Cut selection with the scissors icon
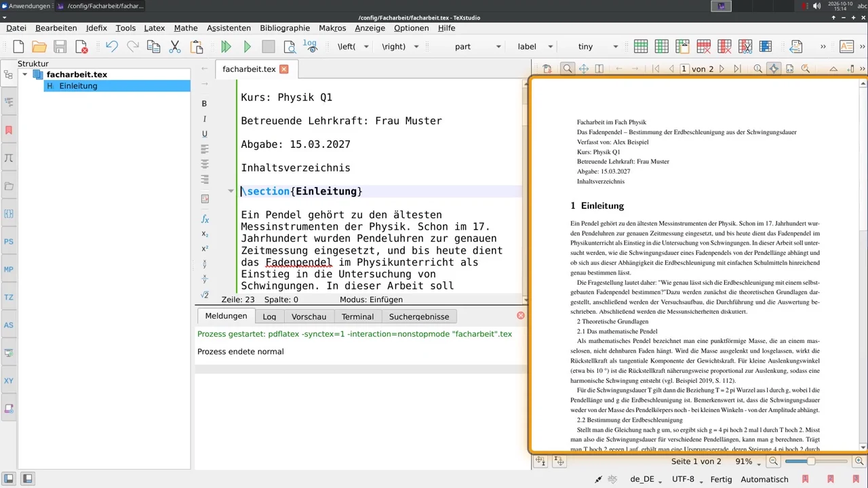Screen dimensions: 868x488 point(175,47)
